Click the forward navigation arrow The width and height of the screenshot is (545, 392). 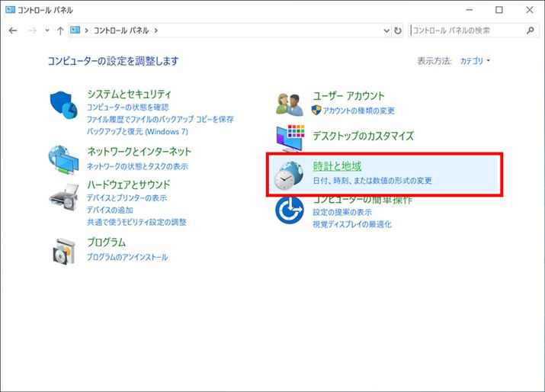[32, 31]
